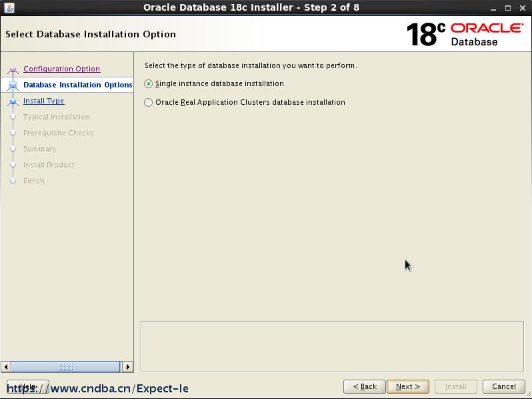The image size is (532, 399).
Task: Click left arrow of sidebar scrollbar
Action: [x=6, y=367]
